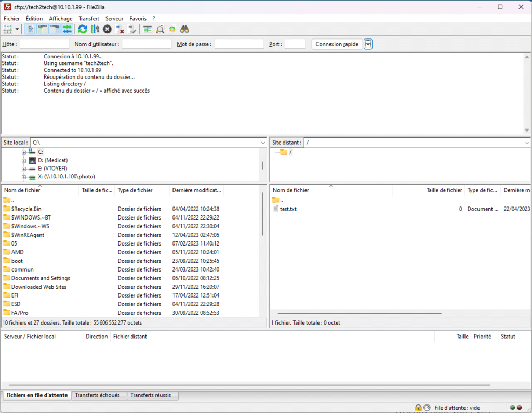The width and height of the screenshot is (532, 413).
Task: Open the Transfert menu
Action: 88,19
